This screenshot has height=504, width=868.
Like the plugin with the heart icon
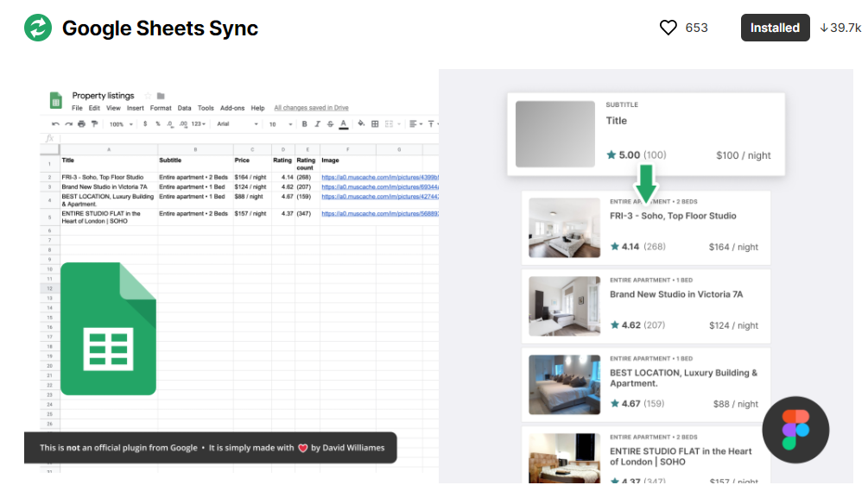coord(668,28)
